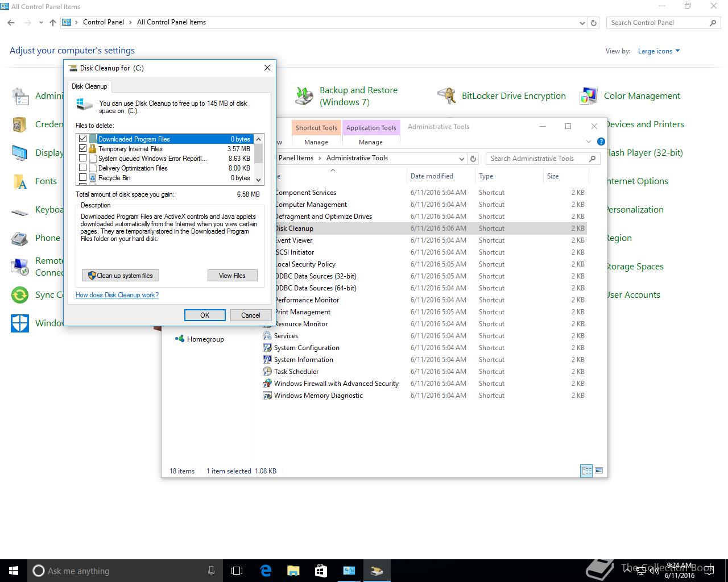
Task: Enable Delivery Optimization Files checkbox
Action: coord(83,168)
